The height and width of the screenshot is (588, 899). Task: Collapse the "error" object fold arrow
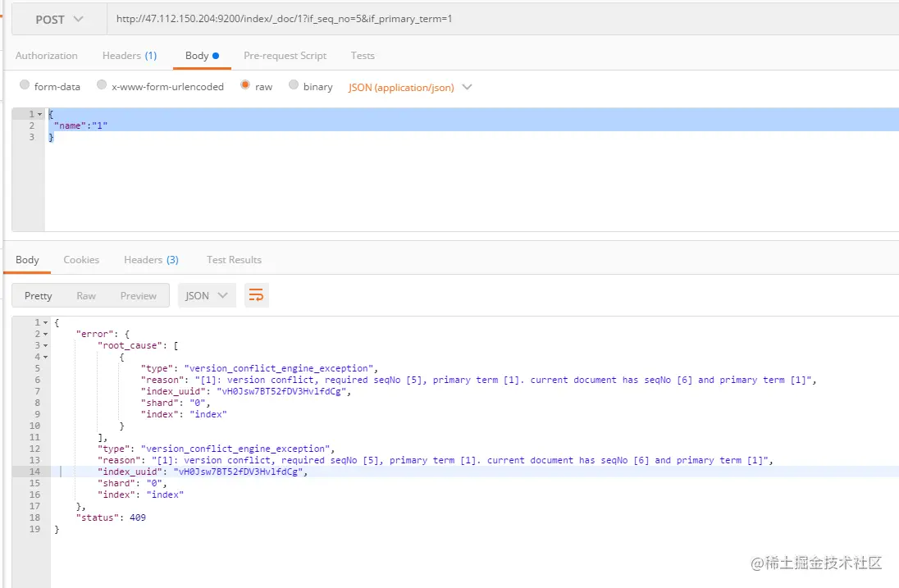coord(45,334)
